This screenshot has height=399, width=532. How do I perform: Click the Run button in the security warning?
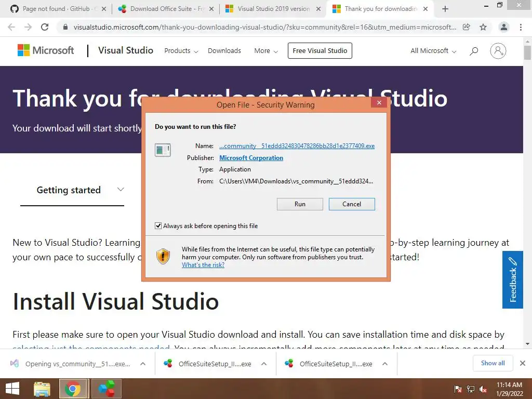[300, 204]
